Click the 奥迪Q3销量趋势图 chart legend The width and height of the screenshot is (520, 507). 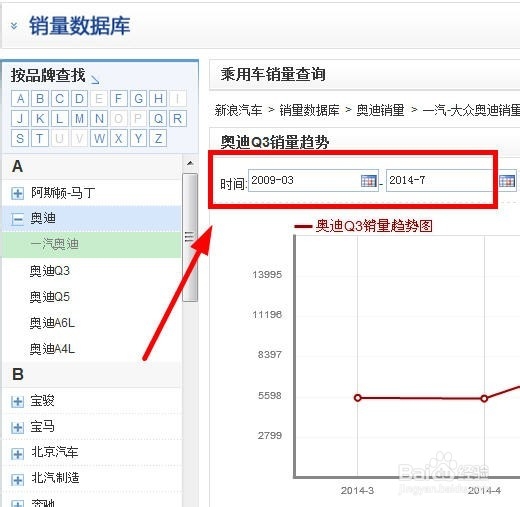coord(364,226)
